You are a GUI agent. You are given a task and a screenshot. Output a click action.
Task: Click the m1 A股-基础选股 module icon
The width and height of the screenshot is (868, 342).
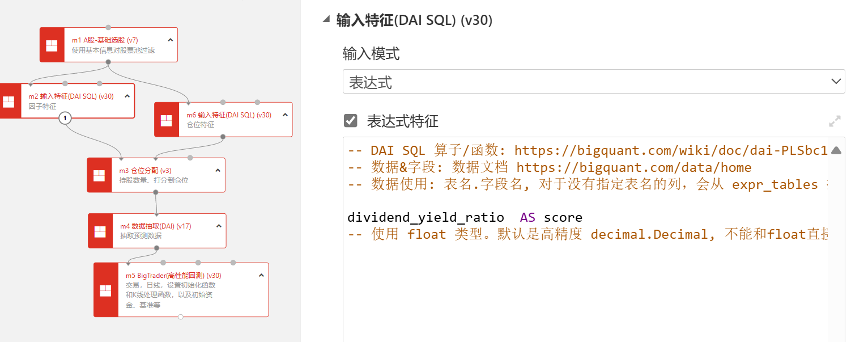point(52,45)
